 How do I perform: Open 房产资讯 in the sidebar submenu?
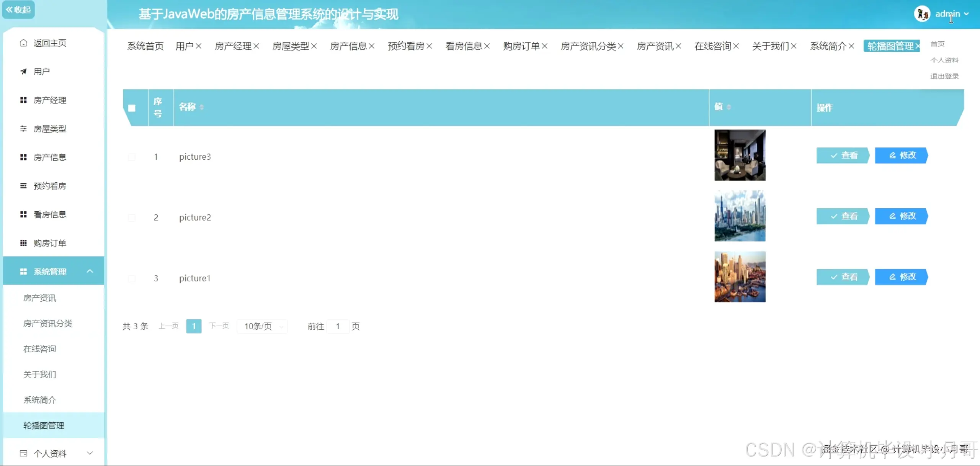click(40, 298)
